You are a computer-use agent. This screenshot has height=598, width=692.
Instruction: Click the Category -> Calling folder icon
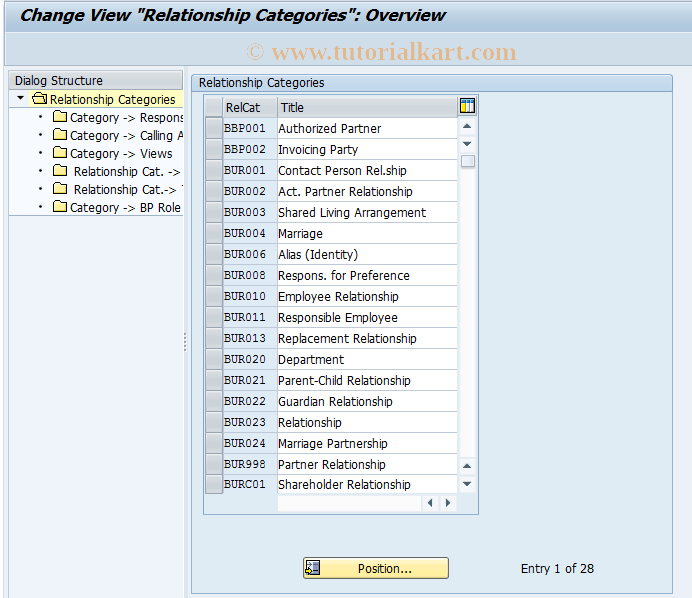tap(60, 135)
